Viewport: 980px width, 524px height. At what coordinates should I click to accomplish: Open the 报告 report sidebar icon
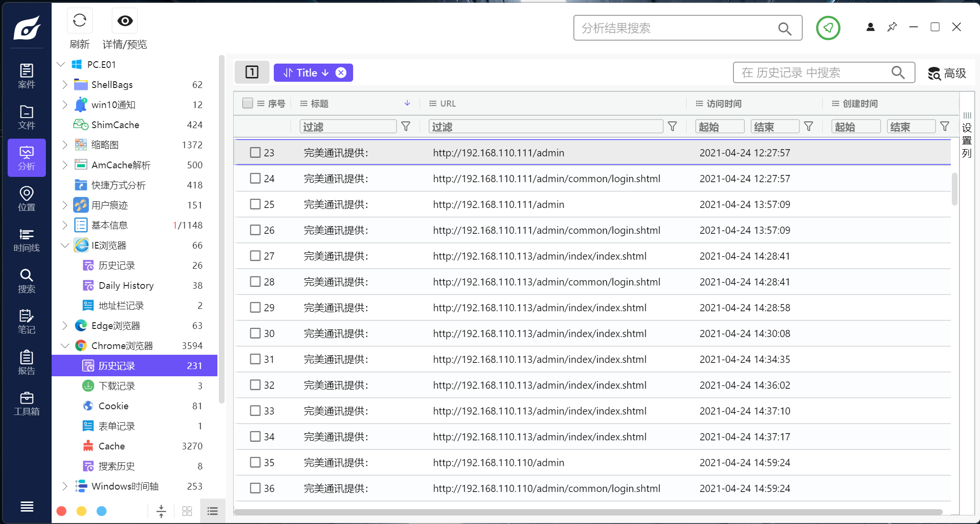[26, 363]
